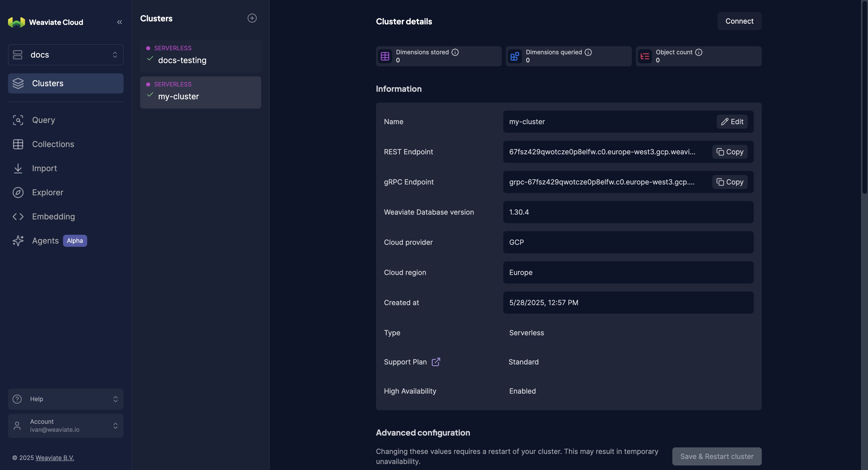
Task: Collapse the sidebar with double-chevron icon
Action: (119, 22)
